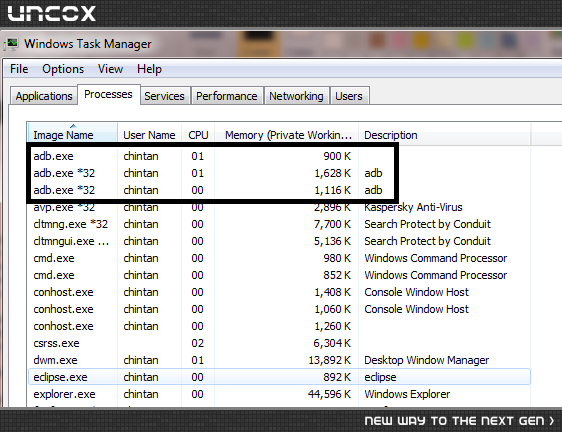Click Windows Explorer description cell
This screenshot has height=432, width=562.
tap(407, 394)
